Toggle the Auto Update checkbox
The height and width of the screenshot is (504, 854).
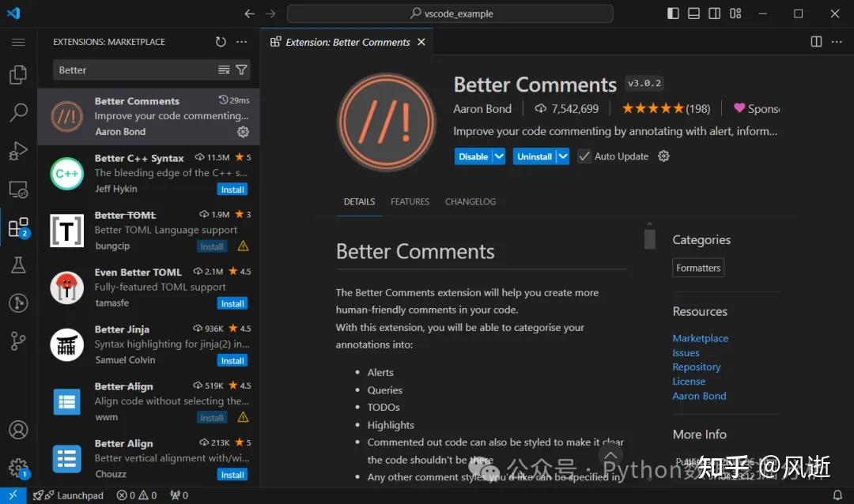click(584, 156)
